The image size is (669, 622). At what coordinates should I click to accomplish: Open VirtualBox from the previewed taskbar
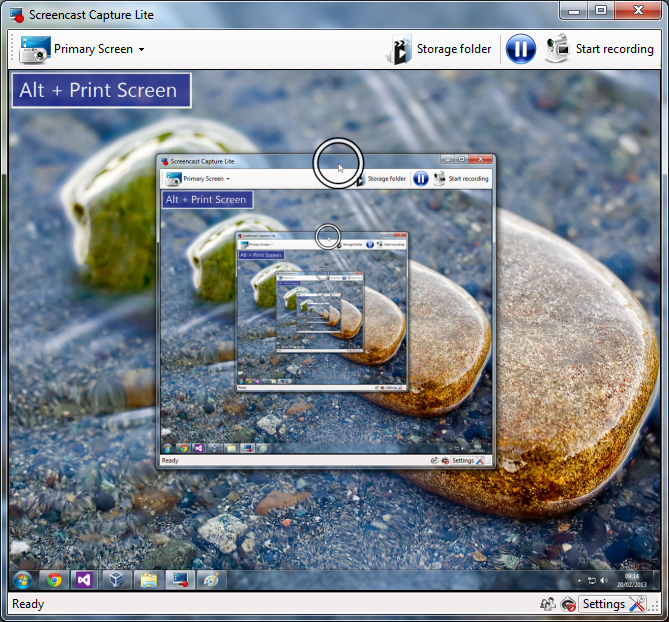coord(116,580)
